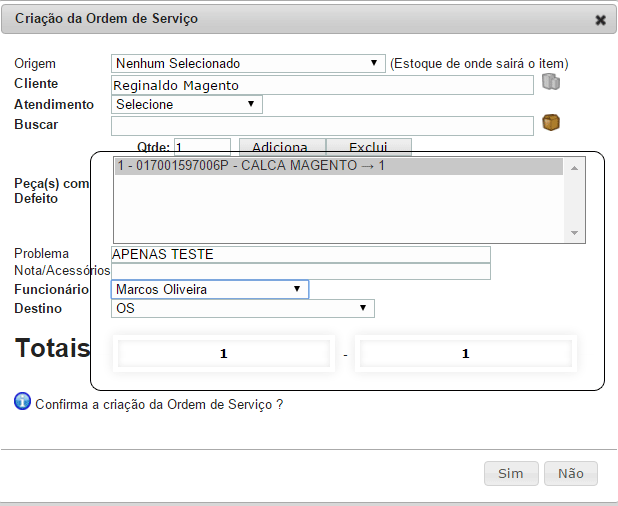Focus the Cliente field with Reginaldo Magento
Image resolution: width=618 pixels, height=506 pixels.
(322, 85)
